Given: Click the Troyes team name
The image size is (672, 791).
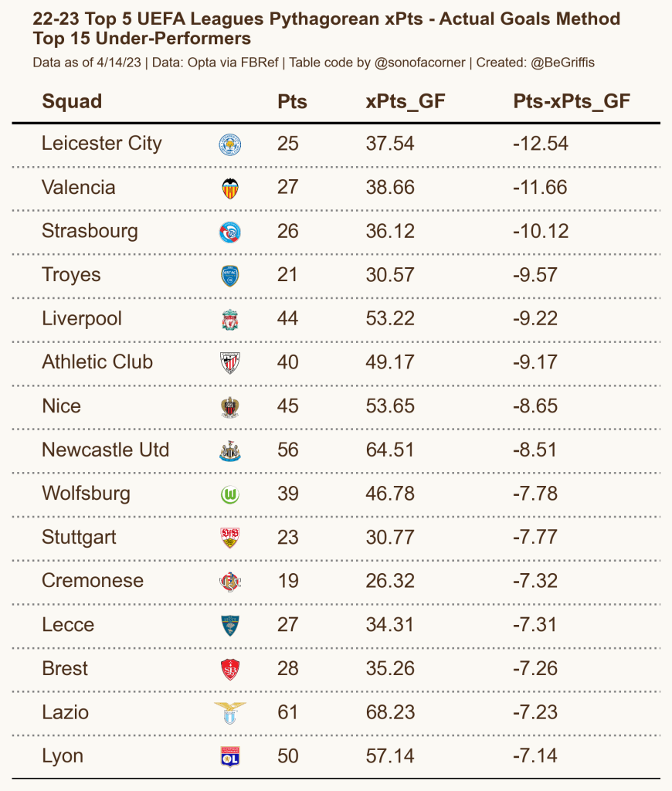Looking at the screenshot, I should pyautogui.click(x=71, y=275).
